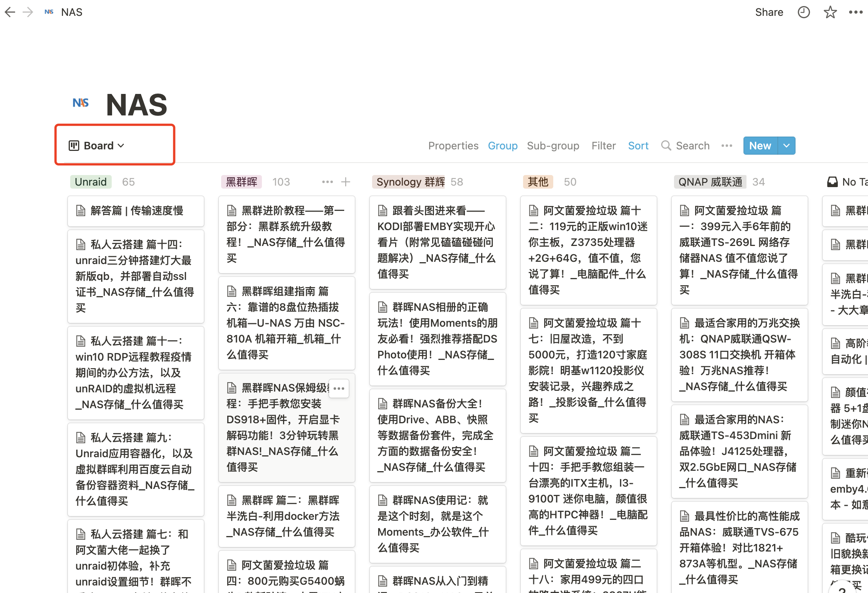This screenshot has width=868, height=593.
Task: Open options on the 黑群晖NAS保姆级 card
Action: pos(339,388)
